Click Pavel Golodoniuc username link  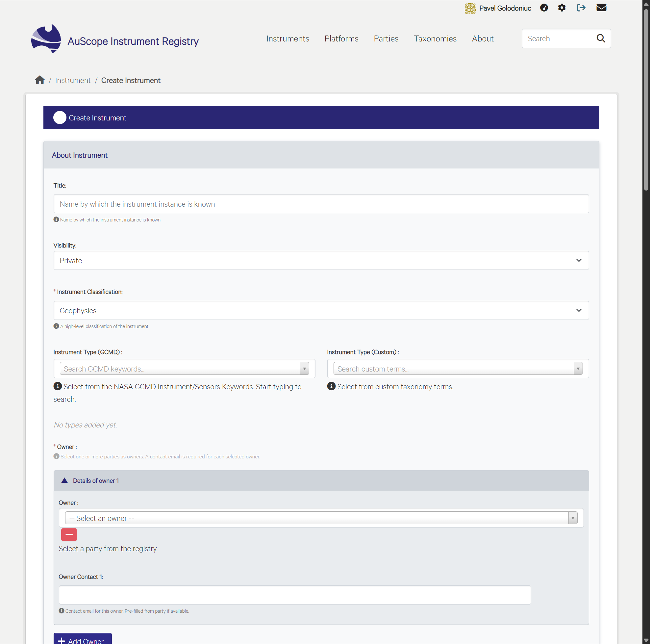[505, 8]
